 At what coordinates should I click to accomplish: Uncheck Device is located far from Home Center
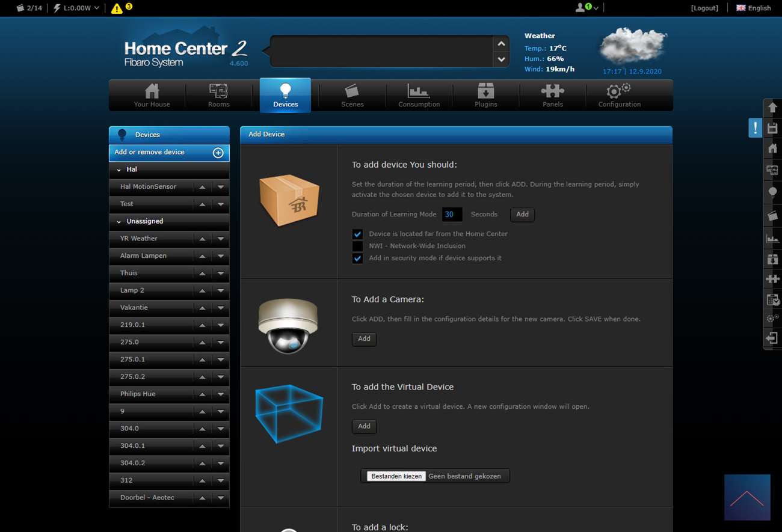click(357, 234)
